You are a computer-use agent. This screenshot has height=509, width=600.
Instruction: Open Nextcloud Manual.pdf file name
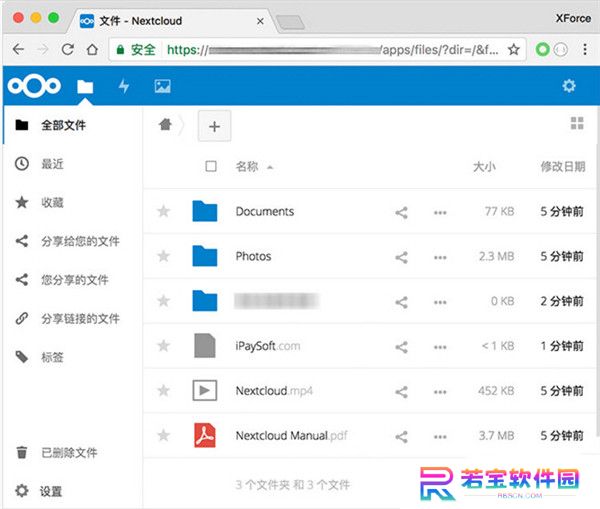pos(291,436)
